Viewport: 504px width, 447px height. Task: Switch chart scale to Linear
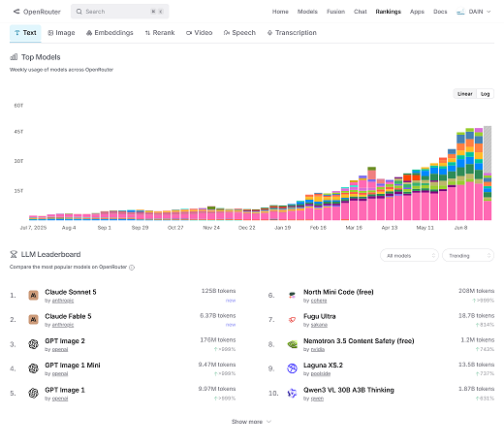[465, 94]
